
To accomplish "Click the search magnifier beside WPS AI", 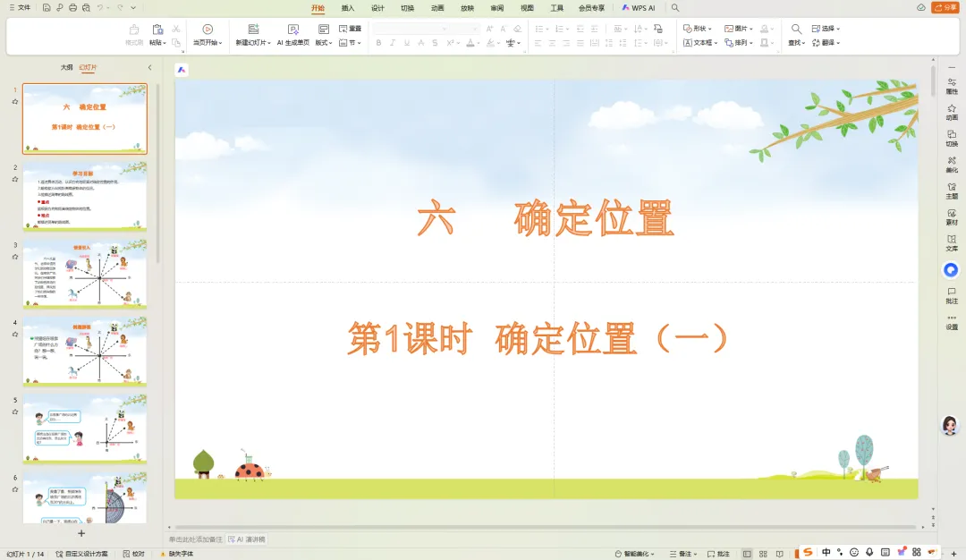I will click(675, 8).
